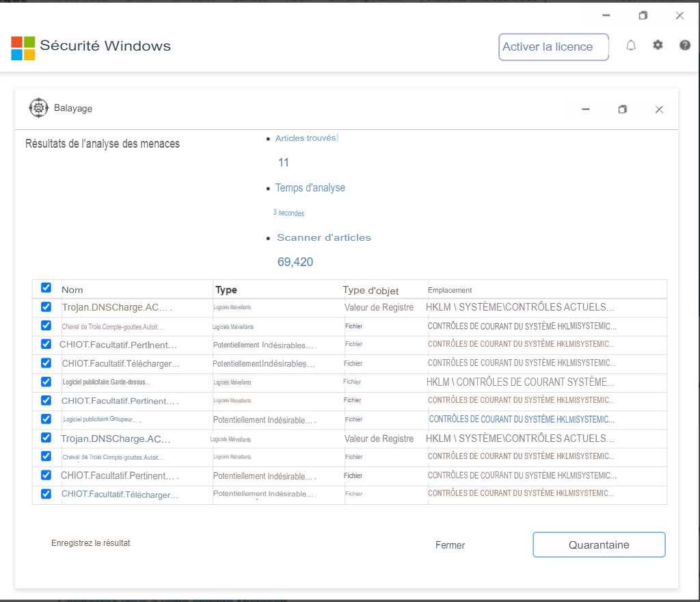700x602 pixels.
Task: Close the Balayage dialog with the X
Action: (x=659, y=109)
